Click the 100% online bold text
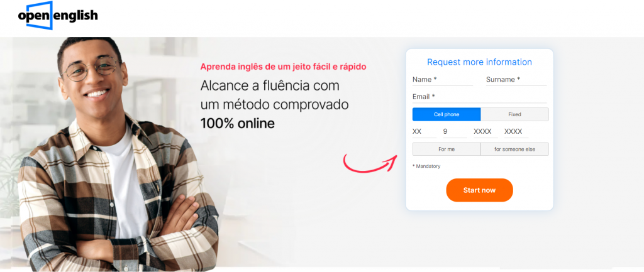644x272 pixels. pyautogui.click(x=237, y=124)
